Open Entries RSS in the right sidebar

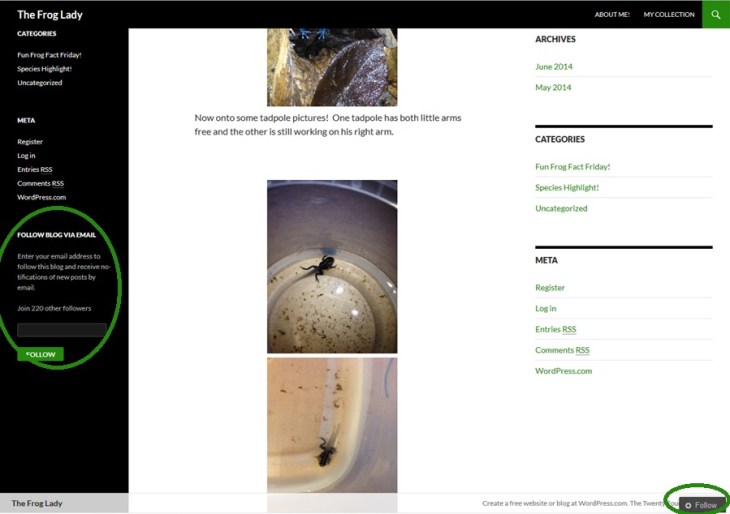[x=556, y=330]
